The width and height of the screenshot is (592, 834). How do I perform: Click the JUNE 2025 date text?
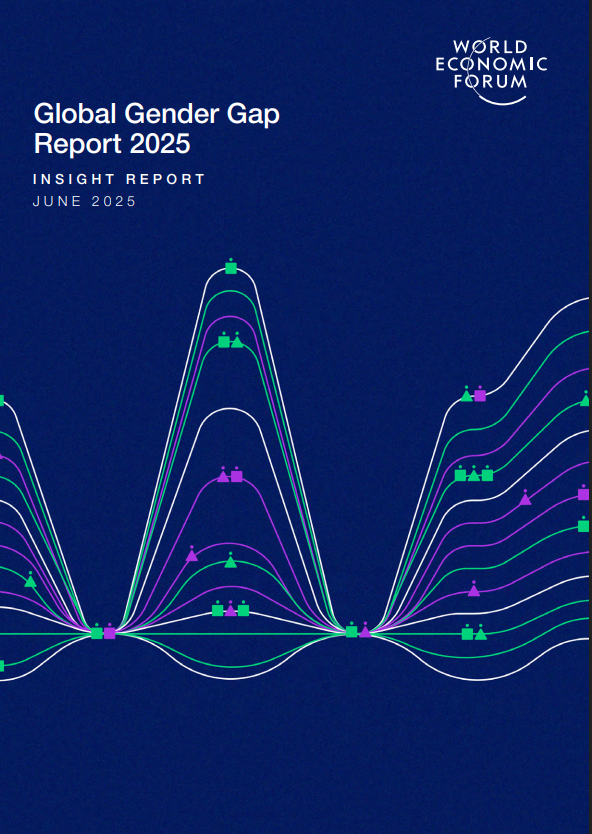85,201
